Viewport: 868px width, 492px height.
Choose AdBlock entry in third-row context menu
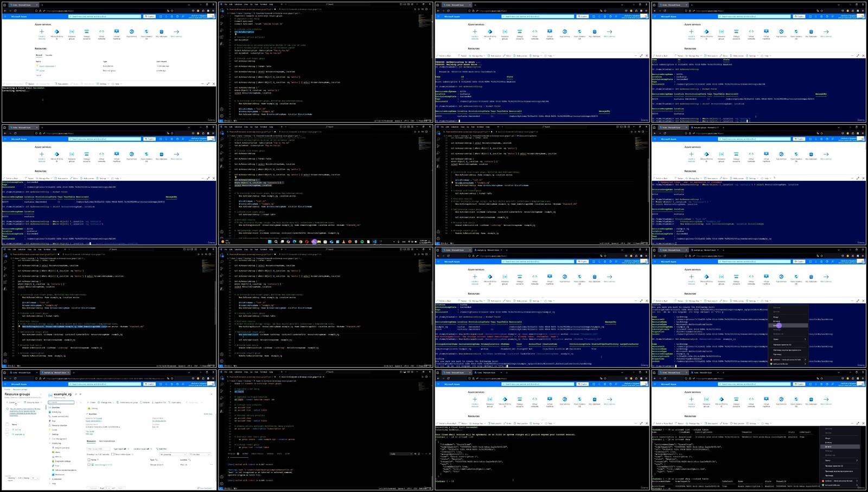pyautogui.click(x=788, y=359)
